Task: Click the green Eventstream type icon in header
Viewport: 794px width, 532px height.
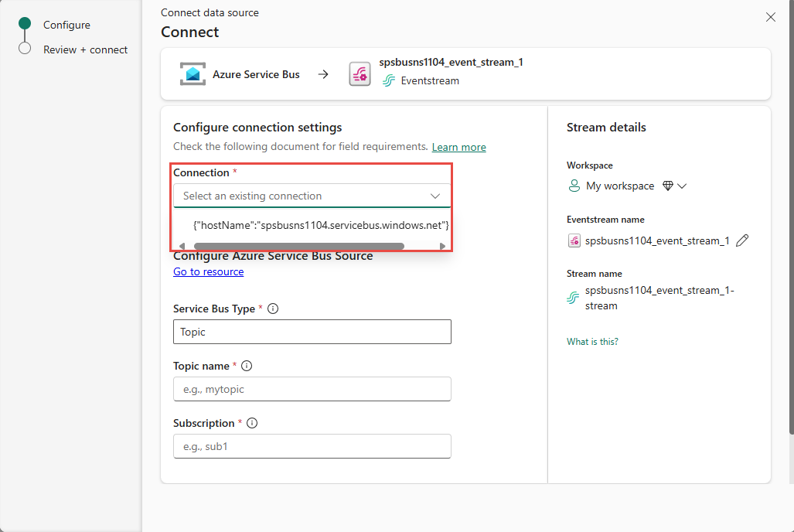Action: (389, 80)
